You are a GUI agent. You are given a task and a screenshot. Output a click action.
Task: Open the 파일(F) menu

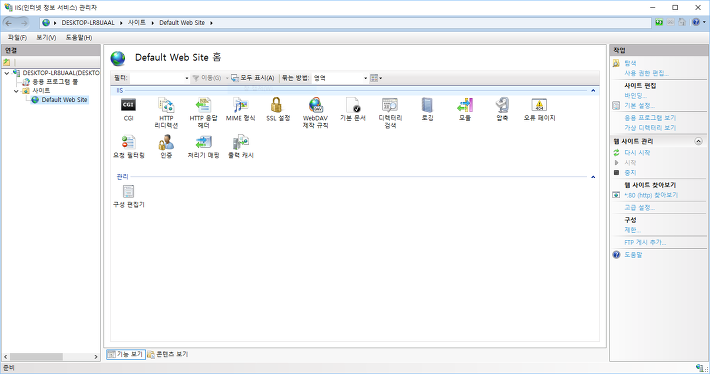pos(17,38)
